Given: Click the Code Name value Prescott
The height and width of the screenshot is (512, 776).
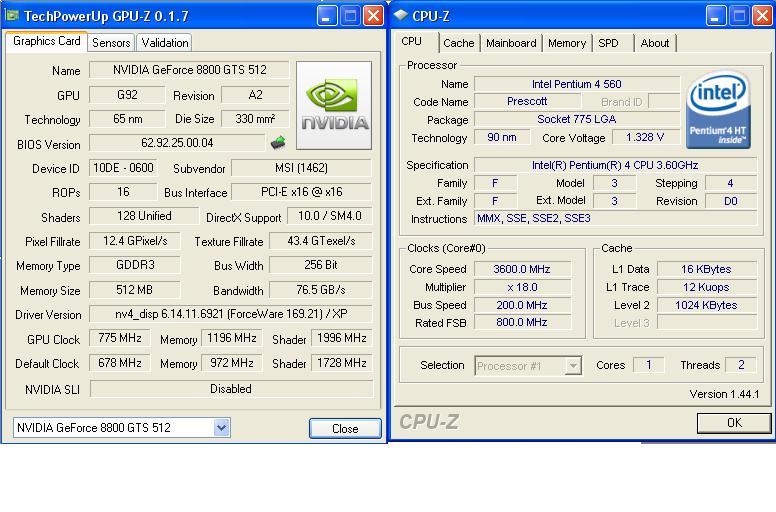Looking at the screenshot, I should click(527, 101).
